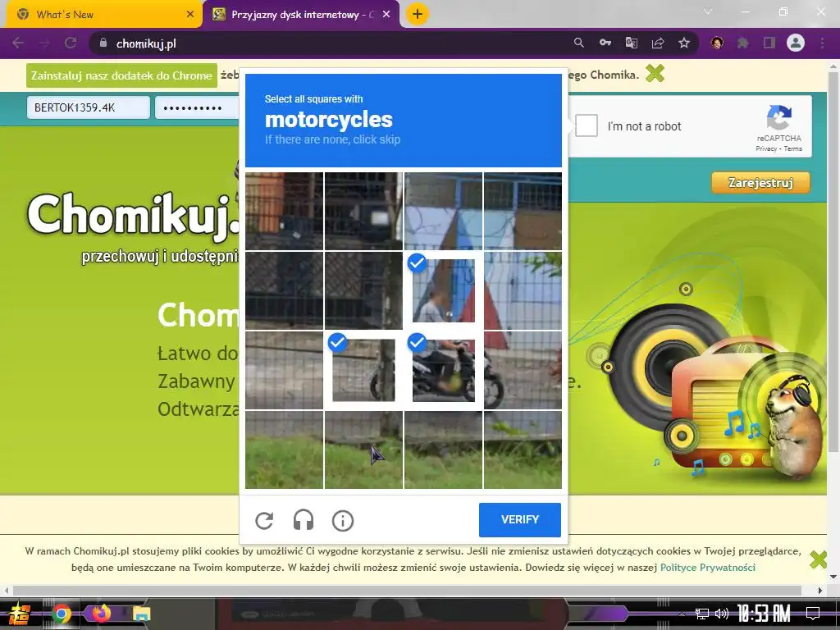The width and height of the screenshot is (840, 630).
Task: Deselect the tile with the rider on the scooter
Action: [444, 370]
